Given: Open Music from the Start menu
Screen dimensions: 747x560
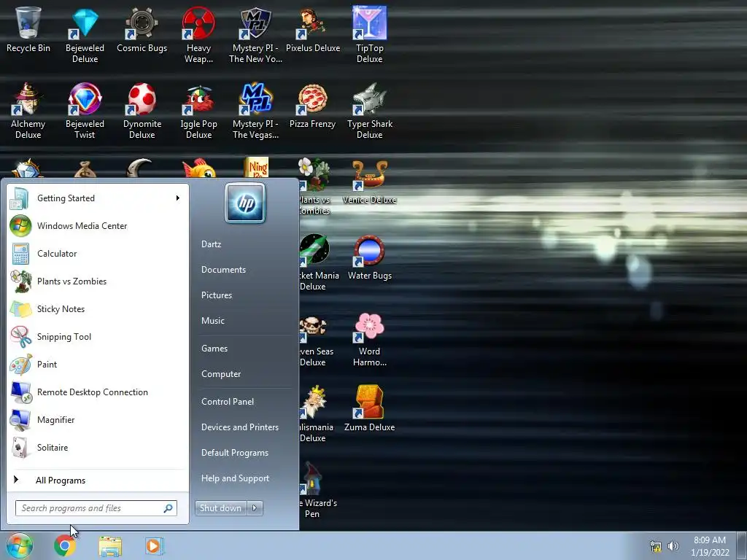Looking at the screenshot, I should pos(213,321).
